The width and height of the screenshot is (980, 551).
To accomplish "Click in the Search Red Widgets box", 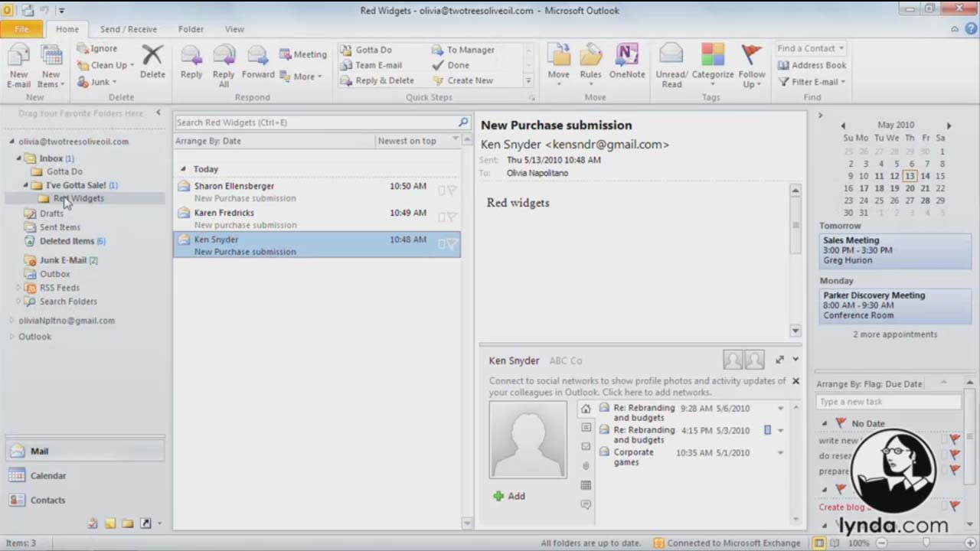I will pos(315,122).
